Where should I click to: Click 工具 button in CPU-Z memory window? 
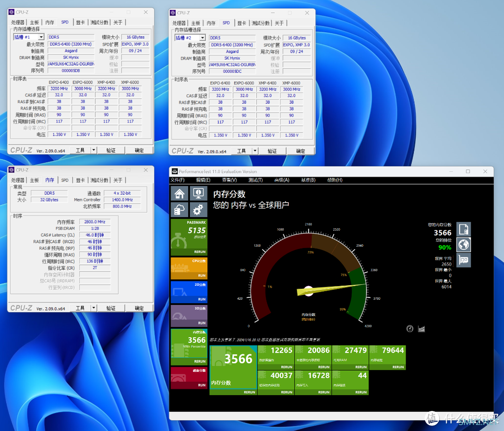[x=80, y=308]
